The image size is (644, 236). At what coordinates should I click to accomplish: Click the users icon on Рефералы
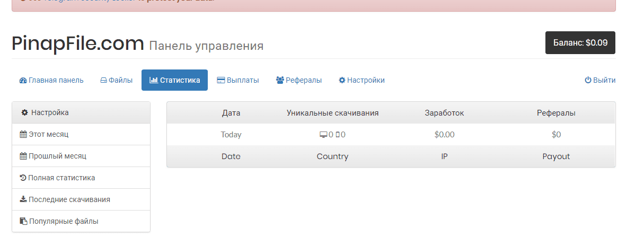click(280, 81)
